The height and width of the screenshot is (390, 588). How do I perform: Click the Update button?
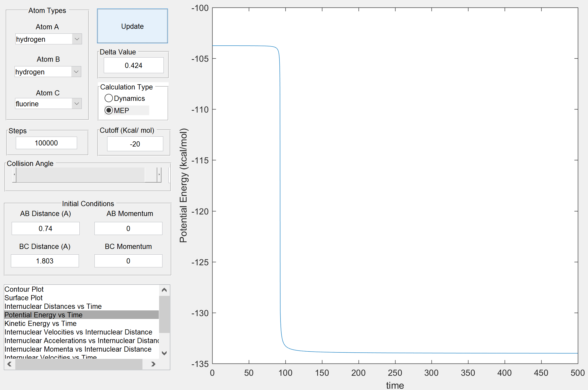[132, 26]
